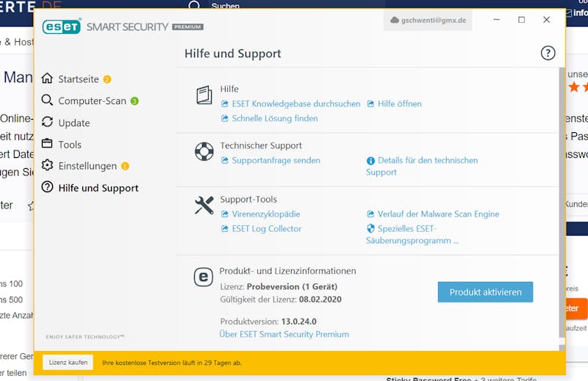Screen dimensions: 588x381
Task: Click the Produkt- und Lizenzinformationen heading
Action: pos(288,271)
